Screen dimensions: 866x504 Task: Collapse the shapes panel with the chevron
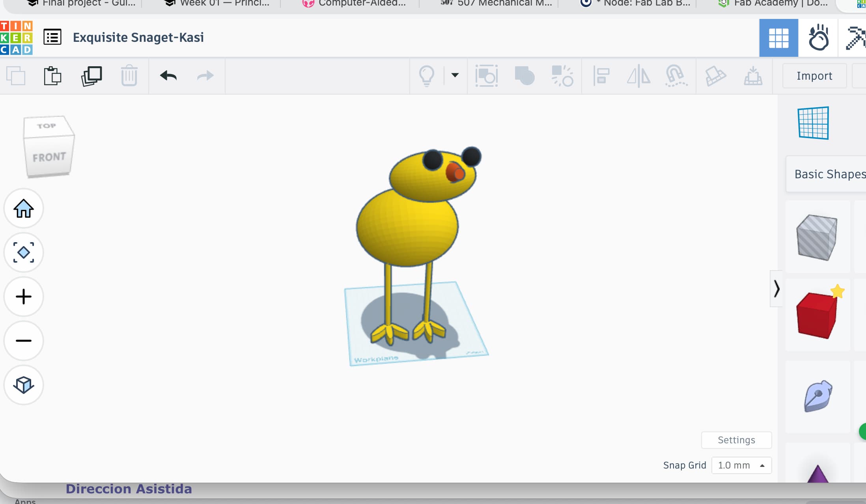[777, 289]
